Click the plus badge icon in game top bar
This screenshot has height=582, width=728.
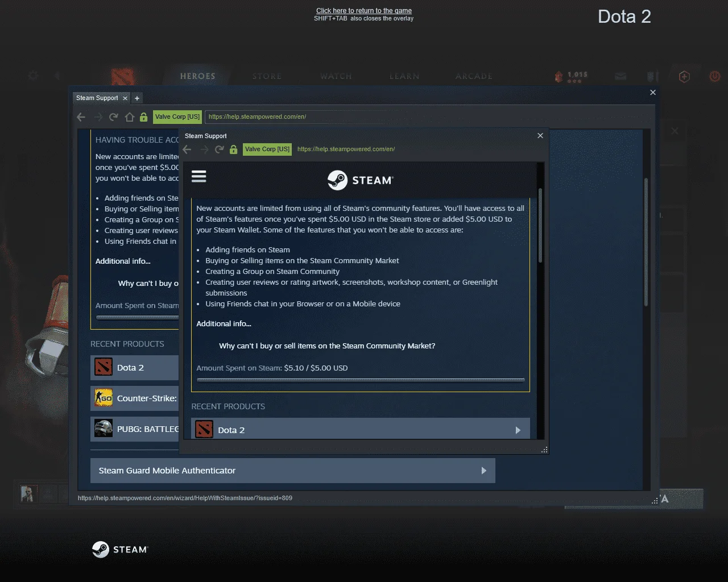[x=684, y=77]
